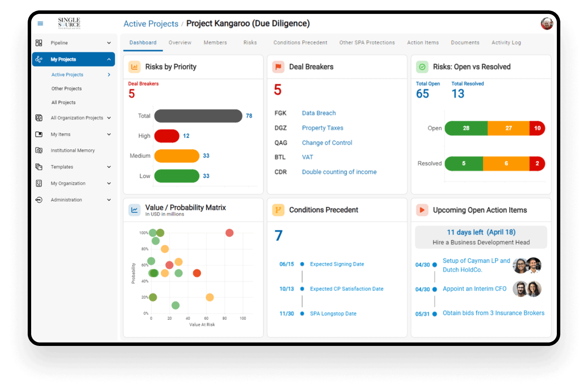The height and width of the screenshot is (391, 588).
Task: Open SPA Longstop Date milestone
Action: (x=333, y=313)
